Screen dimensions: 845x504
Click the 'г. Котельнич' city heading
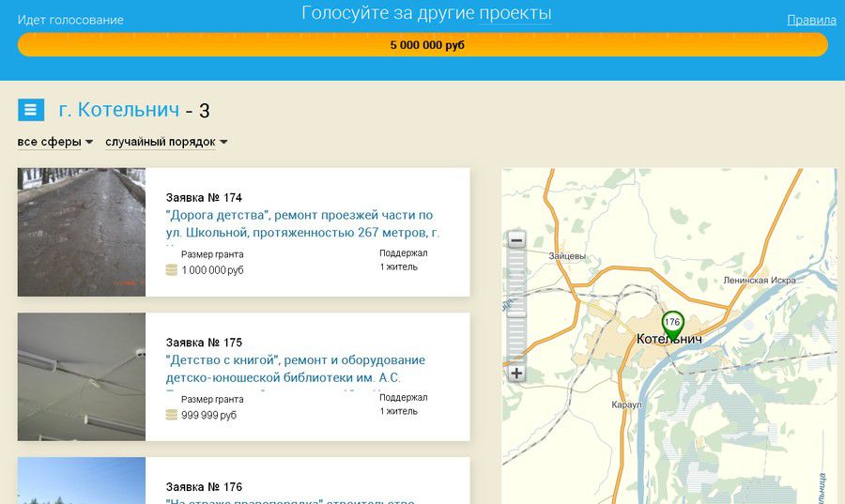118,110
